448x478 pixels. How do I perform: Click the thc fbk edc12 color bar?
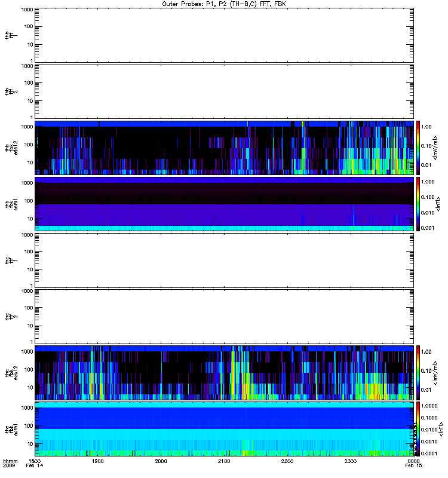coord(418,372)
